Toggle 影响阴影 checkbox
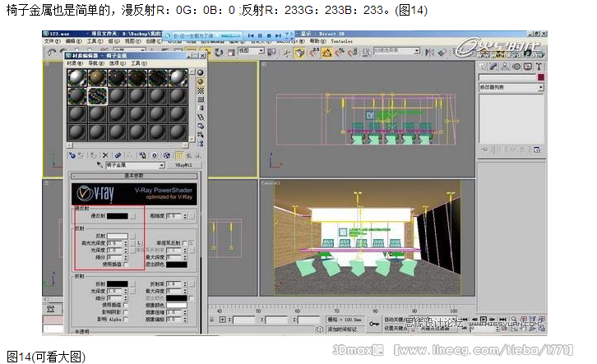 point(126,312)
